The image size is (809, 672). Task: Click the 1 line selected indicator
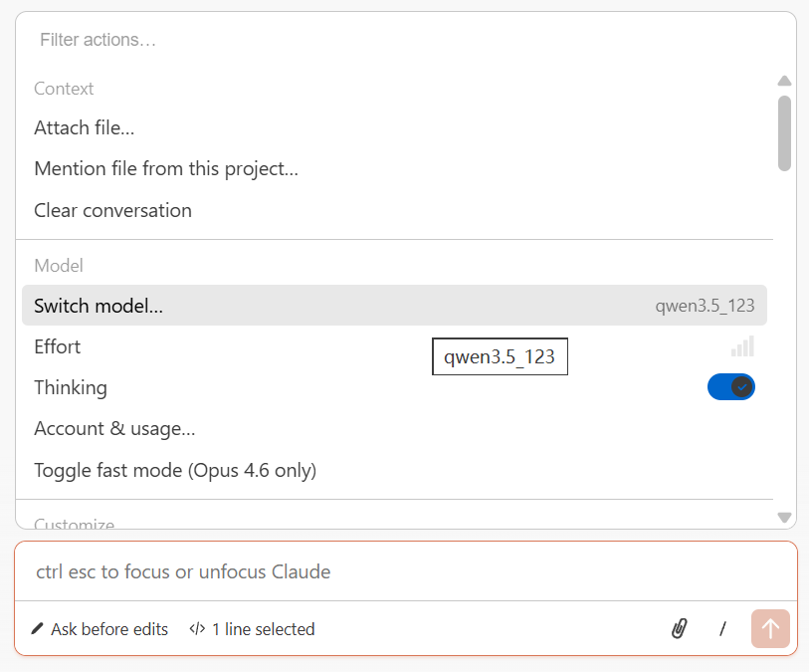click(x=252, y=628)
